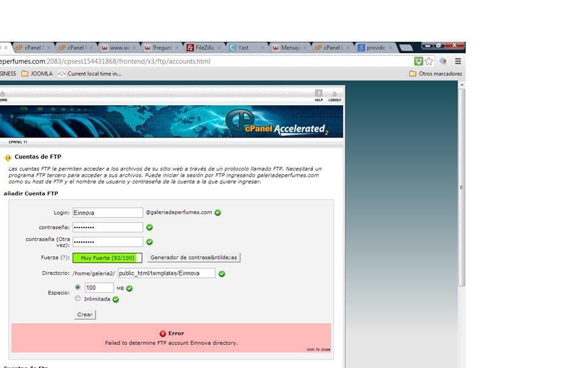Close the FileZilla tab
Screen dimensions: 588x368
pyautogui.click(x=219, y=48)
